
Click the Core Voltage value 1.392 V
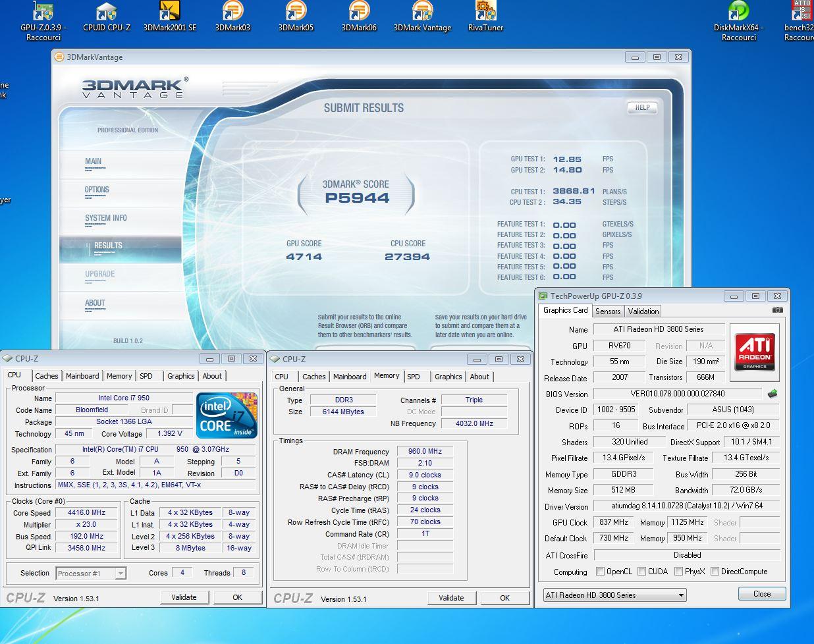(170, 434)
